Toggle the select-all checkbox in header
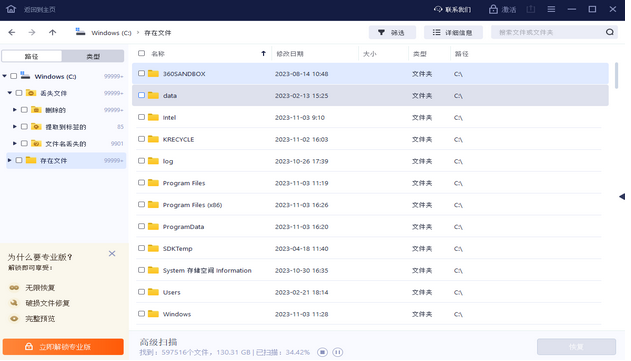The image size is (631, 361). 141,53
